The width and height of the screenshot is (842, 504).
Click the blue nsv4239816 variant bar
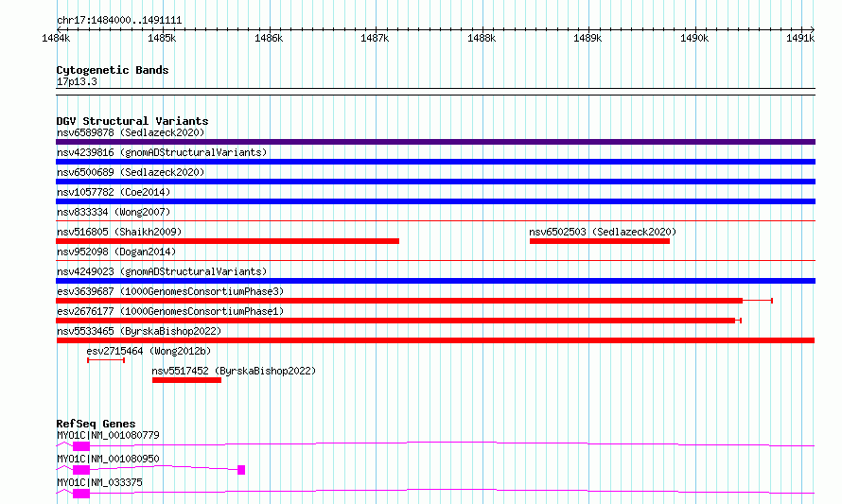[435, 162]
